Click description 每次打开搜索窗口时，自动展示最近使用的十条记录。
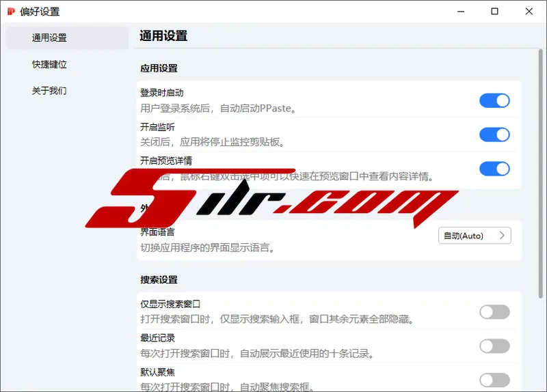The image size is (547, 392). point(258,354)
